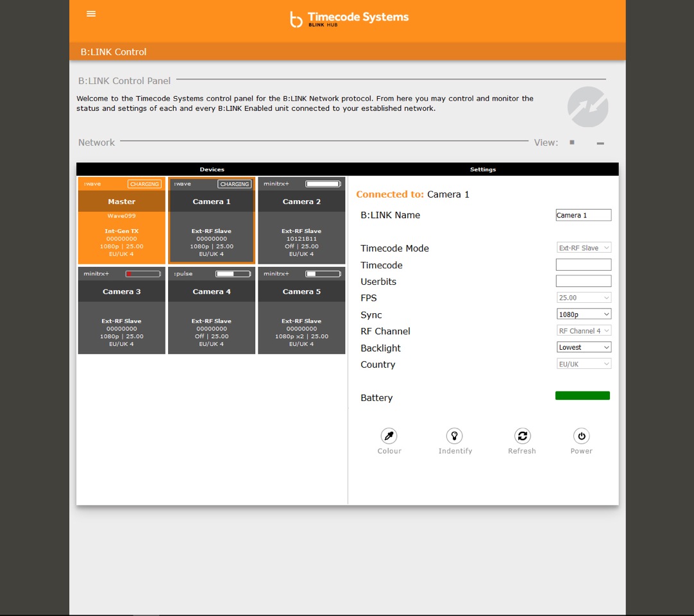Click the Colour label
Screen dimensions: 694x616
pyautogui.click(x=389, y=451)
